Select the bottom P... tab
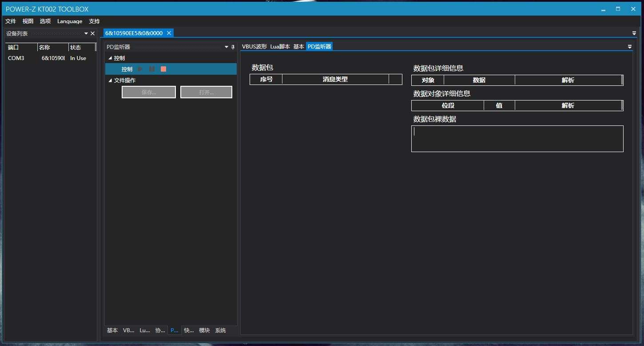 pos(175,330)
